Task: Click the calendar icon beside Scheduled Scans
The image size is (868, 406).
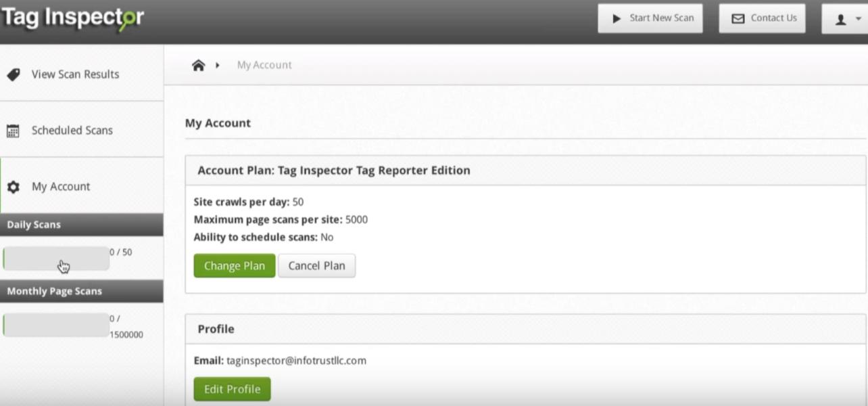Action: click(13, 131)
